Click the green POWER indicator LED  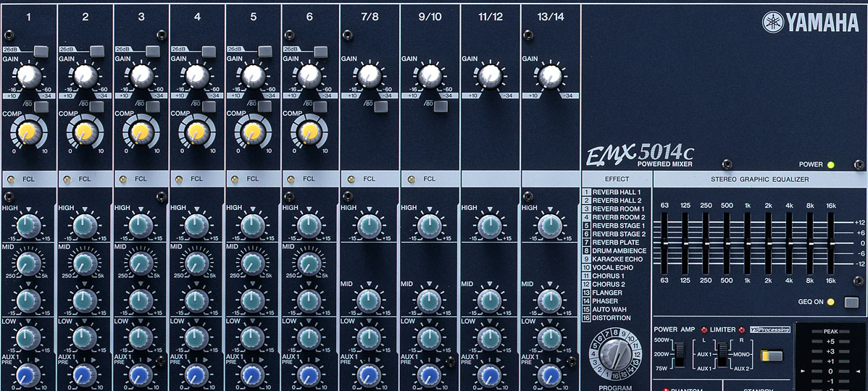[x=830, y=165]
